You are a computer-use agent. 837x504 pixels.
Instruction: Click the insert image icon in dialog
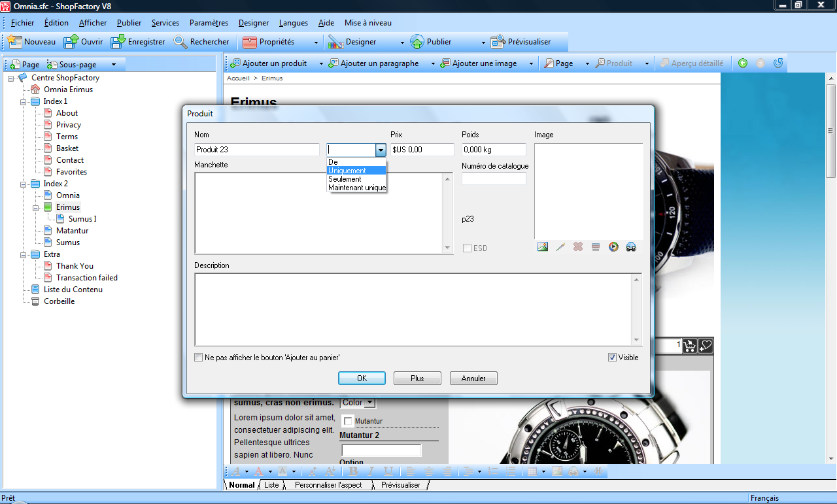click(x=542, y=247)
